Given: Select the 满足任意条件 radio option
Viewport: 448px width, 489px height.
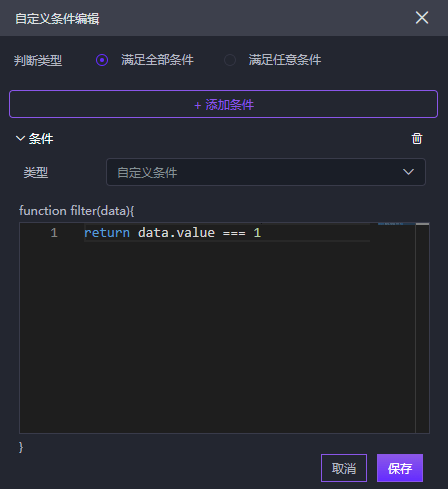Looking at the screenshot, I should (x=230, y=60).
